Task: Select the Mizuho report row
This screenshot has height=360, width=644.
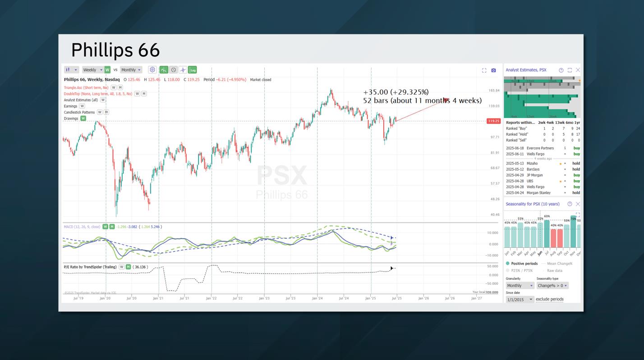Action: (543, 164)
